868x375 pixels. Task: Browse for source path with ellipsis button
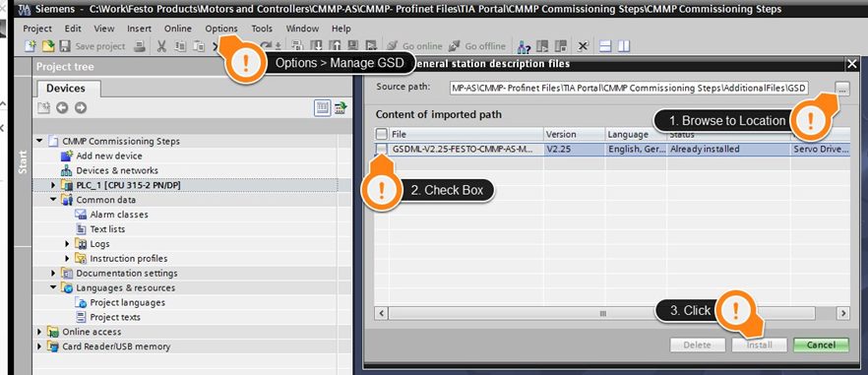pyautogui.click(x=842, y=88)
